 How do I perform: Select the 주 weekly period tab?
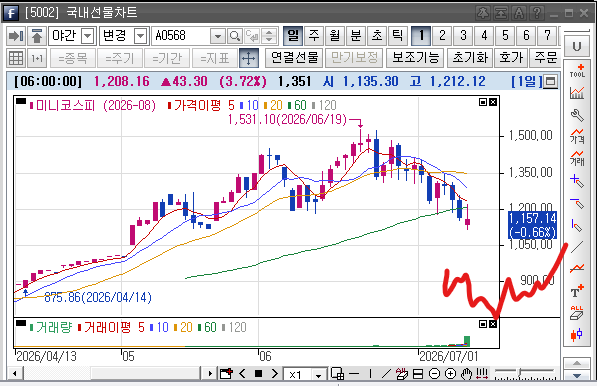click(314, 36)
